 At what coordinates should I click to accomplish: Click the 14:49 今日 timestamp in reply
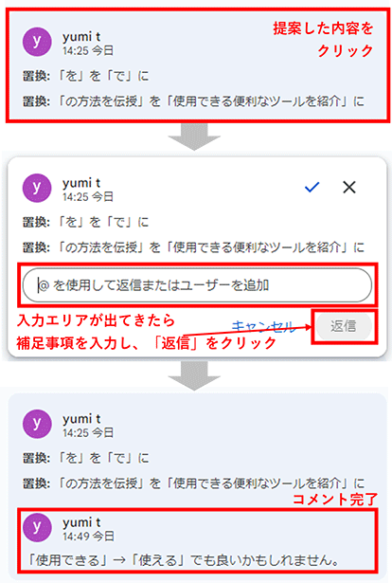[x=89, y=537]
